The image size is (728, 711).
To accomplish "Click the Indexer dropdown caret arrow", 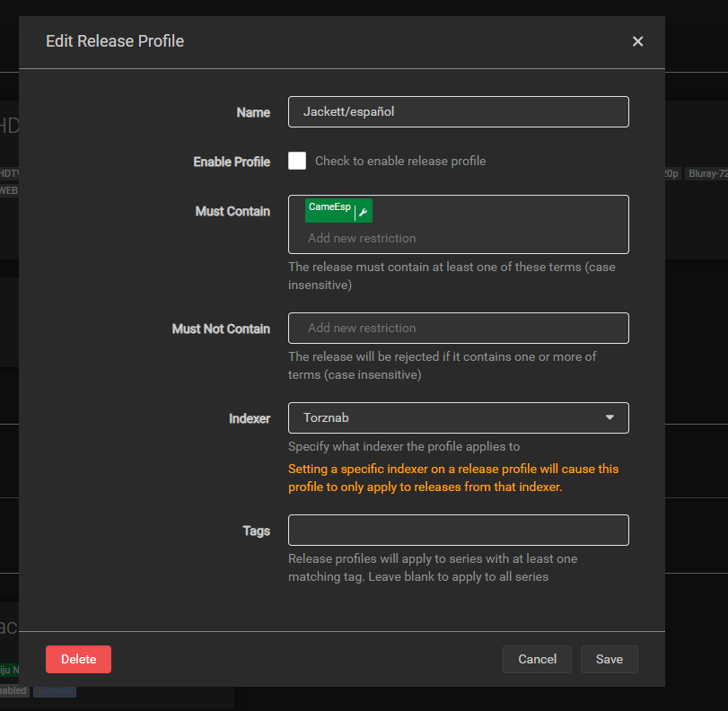I will tap(610, 417).
